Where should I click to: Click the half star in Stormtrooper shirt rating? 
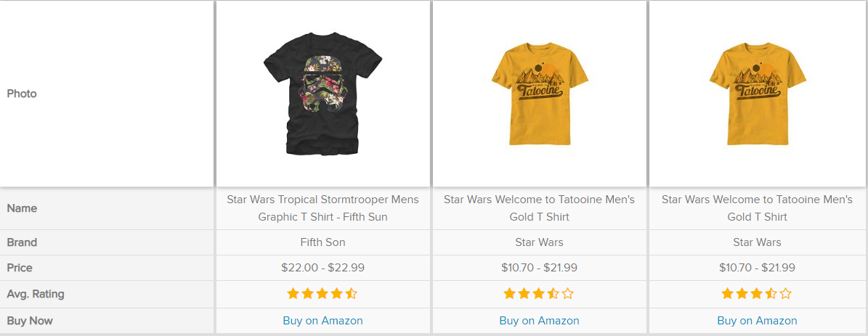352,294
